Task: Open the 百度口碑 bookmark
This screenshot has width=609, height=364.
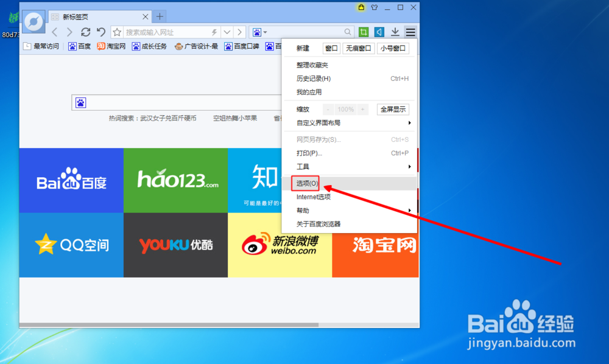Action: pos(242,46)
